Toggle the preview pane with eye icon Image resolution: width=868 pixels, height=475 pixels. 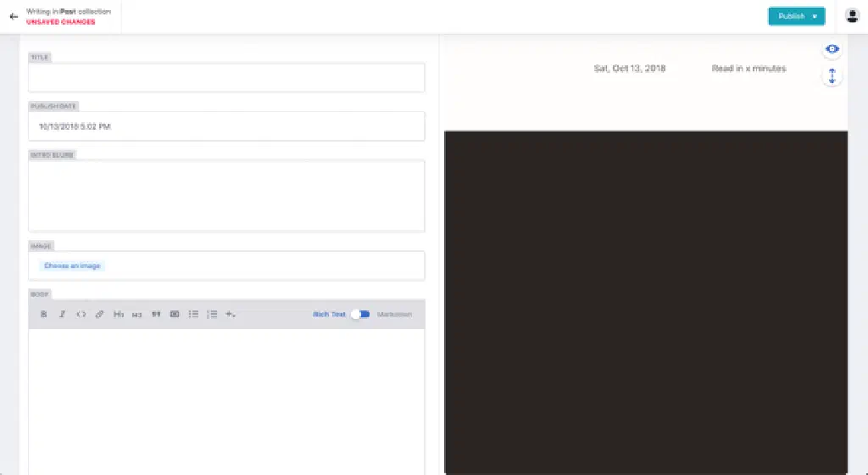(x=832, y=49)
